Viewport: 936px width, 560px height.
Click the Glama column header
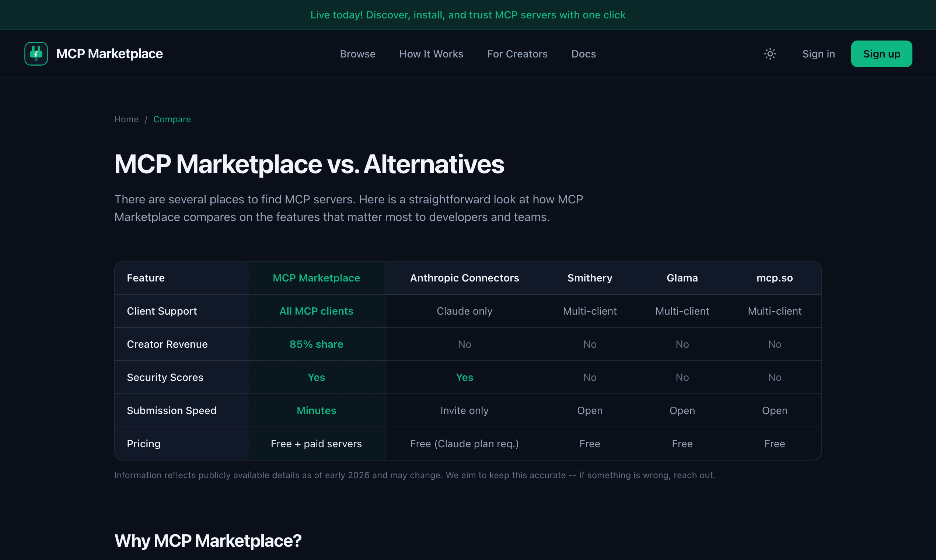pyautogui.click(x=682, y=278)
